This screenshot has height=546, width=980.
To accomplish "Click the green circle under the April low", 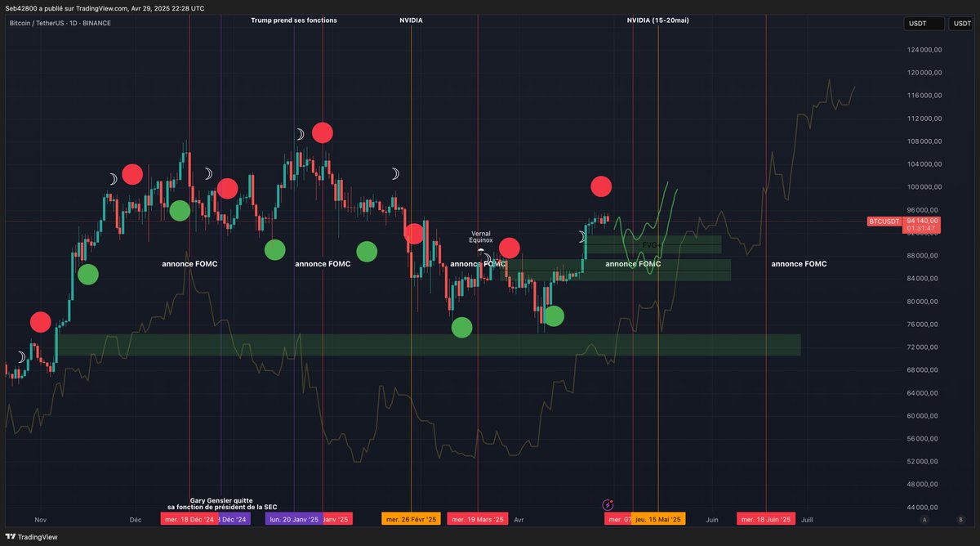I will tap(554, 316).
